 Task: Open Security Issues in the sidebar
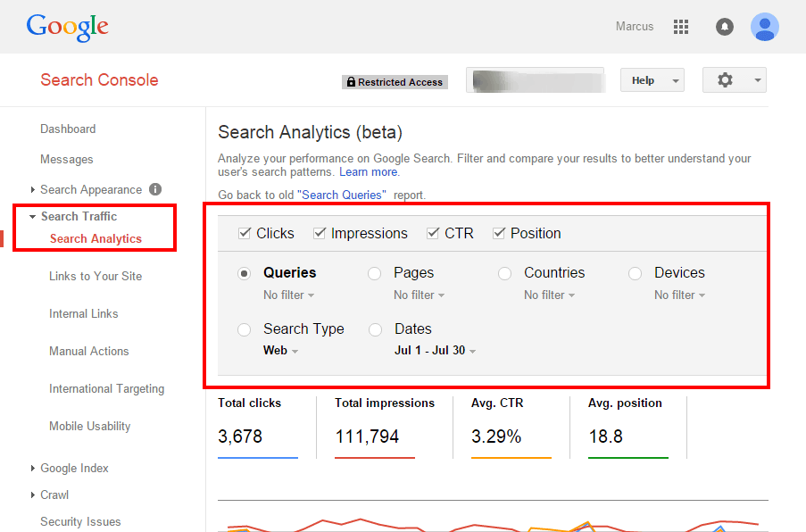click(80, 521)
